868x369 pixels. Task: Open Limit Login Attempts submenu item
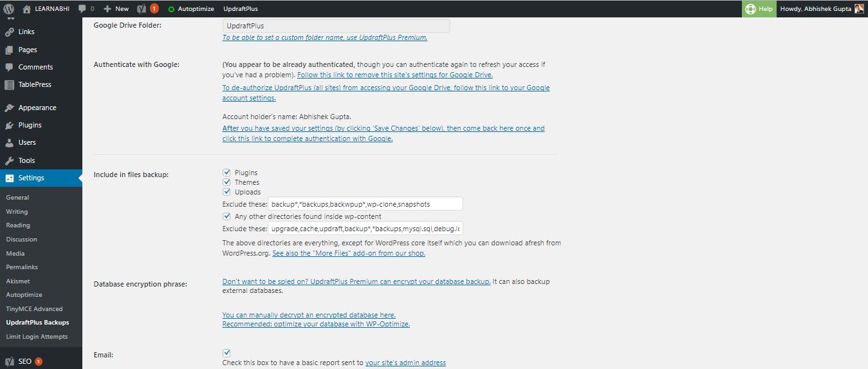coord(37,337)
